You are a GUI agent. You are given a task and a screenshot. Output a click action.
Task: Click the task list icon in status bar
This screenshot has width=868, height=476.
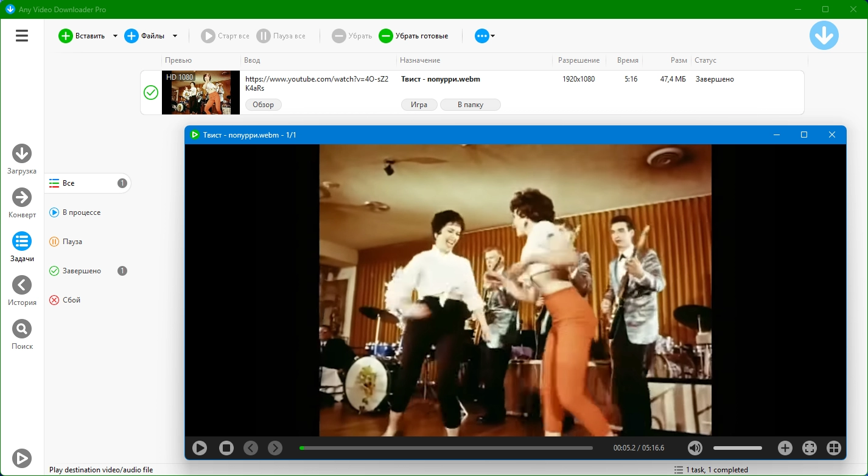click(678, 470)
